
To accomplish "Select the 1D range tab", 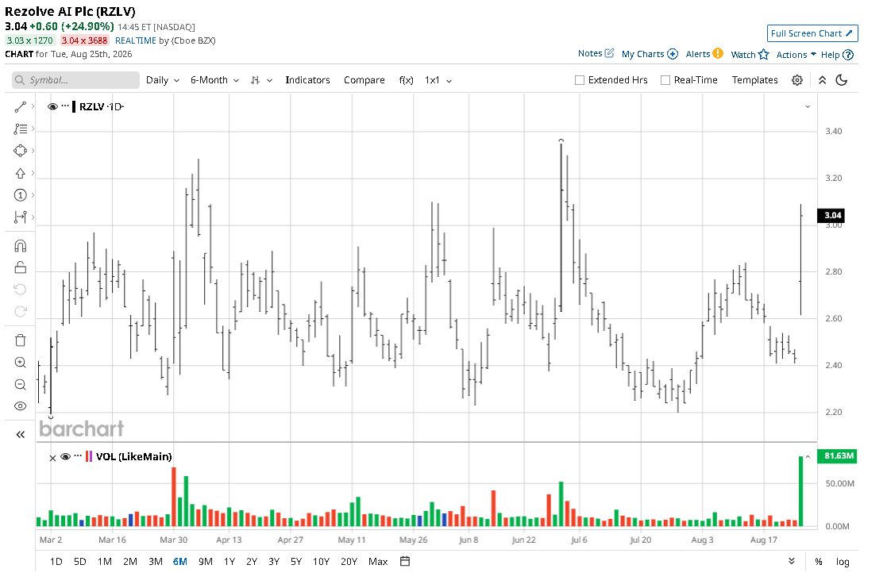I will tap(56, 562).
